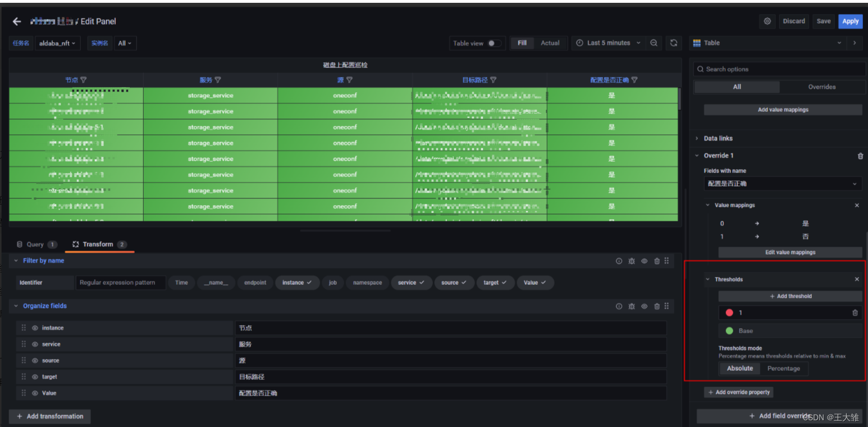The image size is (868, 427).
Task: Show All options tab
Action: click(x=737, y=87)
